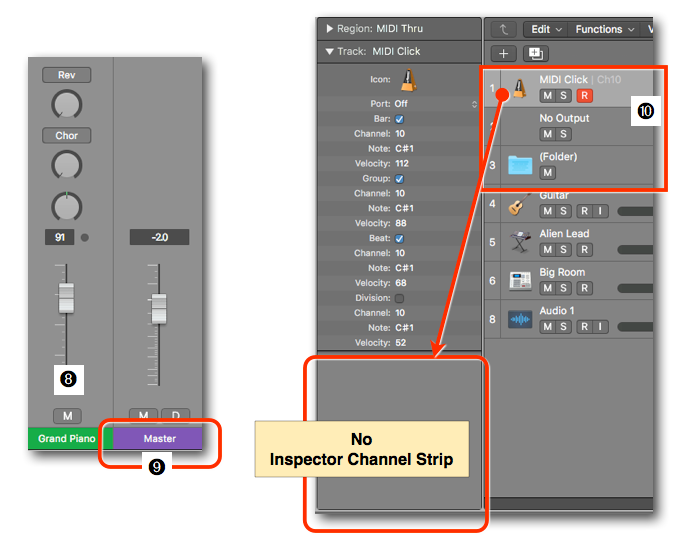This screenshot has width=690, height=558.
Task: Collapse the Track: MIDI Click section
Action: [x=329, y=51]
